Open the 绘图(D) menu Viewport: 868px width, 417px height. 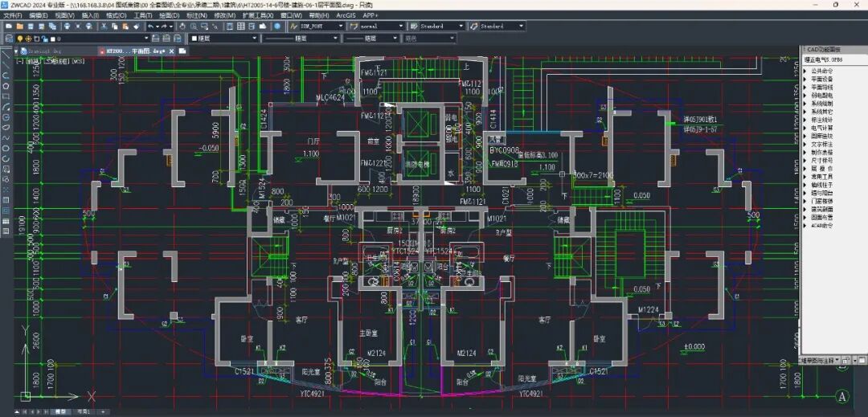[x=169, y=14]
